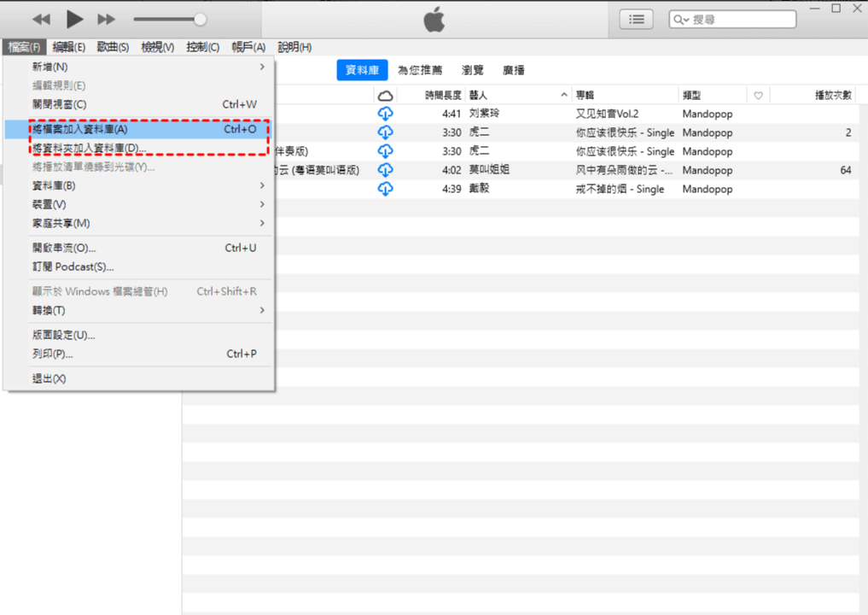
Task: Open the 帳戶(A) menu
Action: click(x=248, y=47)
